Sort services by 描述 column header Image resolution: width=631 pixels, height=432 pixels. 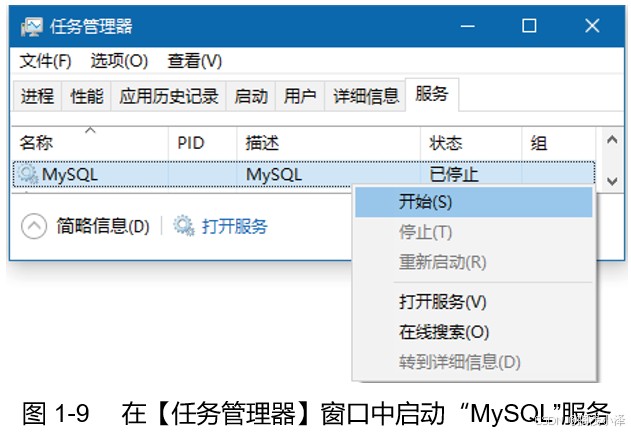point(329,143)
